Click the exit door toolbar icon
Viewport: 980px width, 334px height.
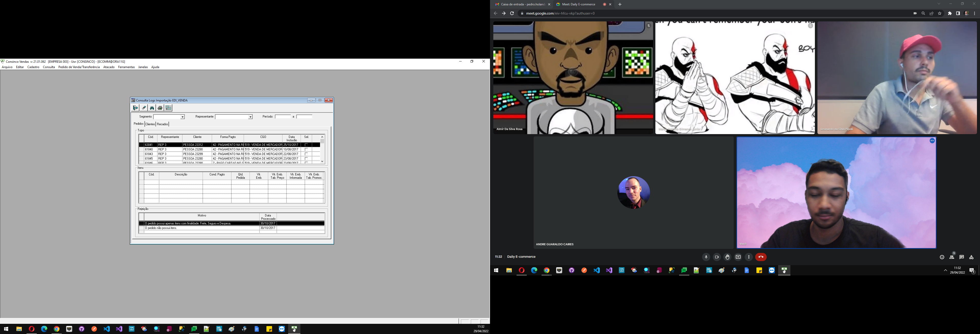(x=136, y=108)
